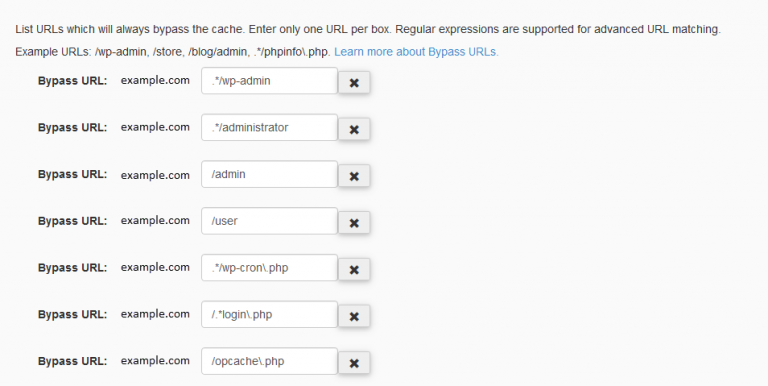The image size is (768, 386).
Task: Click into the /user input field
Action: (x=269, y=221)
